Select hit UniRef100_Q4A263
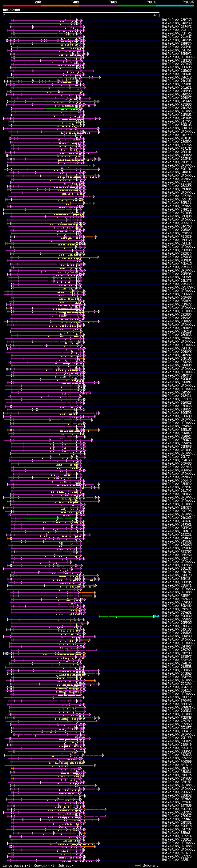The width and height of the screenshot is (197, 868). tap(177, 518)
